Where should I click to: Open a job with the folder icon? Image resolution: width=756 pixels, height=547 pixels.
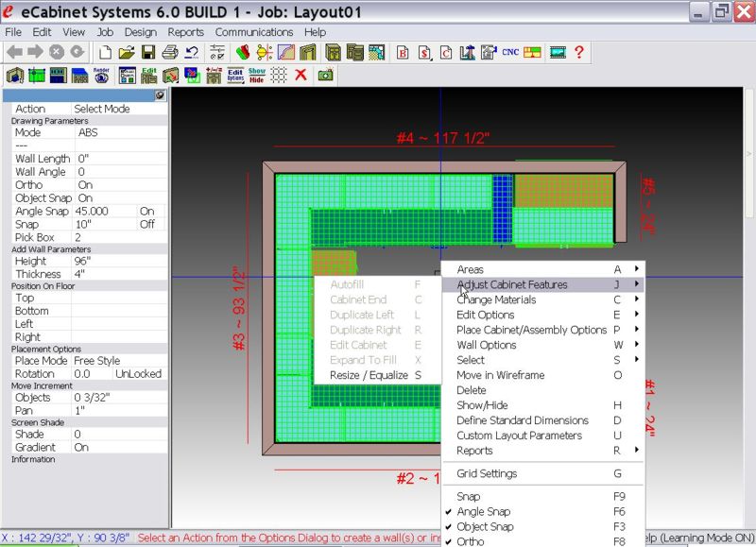[x=127, y=52]
